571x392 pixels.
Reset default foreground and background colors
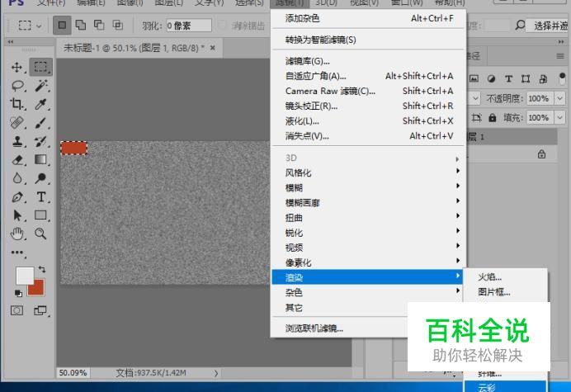pyautogui.click(x=18, y=293)
